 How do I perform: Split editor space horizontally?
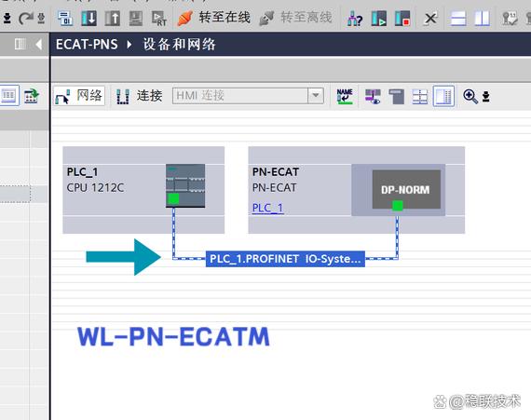tap(457, 19)
